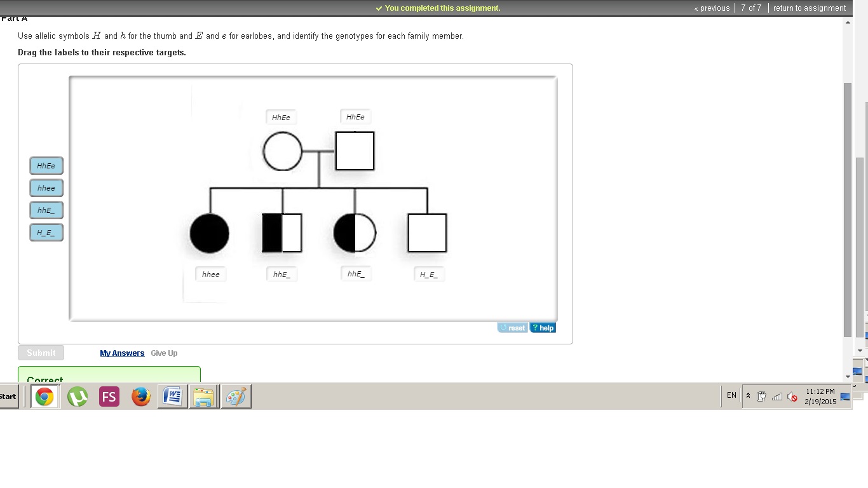Click the disabled Submit button
The image size is (868, 488).
pyautogui.click(x=41, y=353)
